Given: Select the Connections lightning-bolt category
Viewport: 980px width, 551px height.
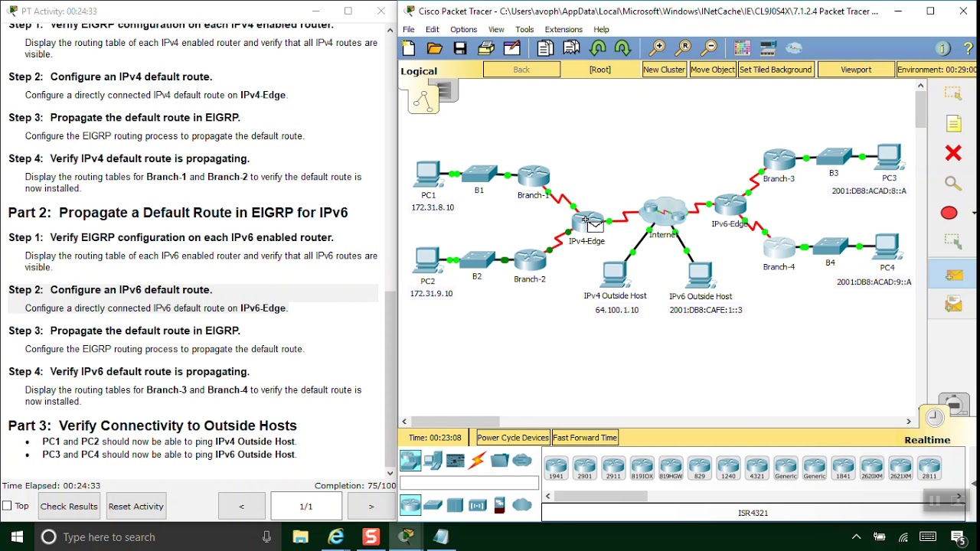Looking at the screenshot, I should pos(478,461).
